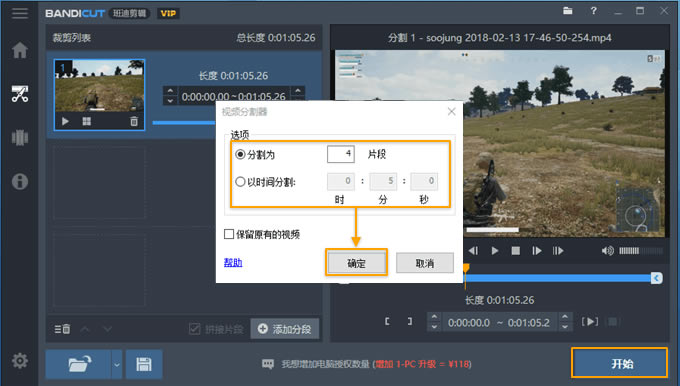Open the Home page in the sidebar
The image size is (680, 386).
(20, 50)
